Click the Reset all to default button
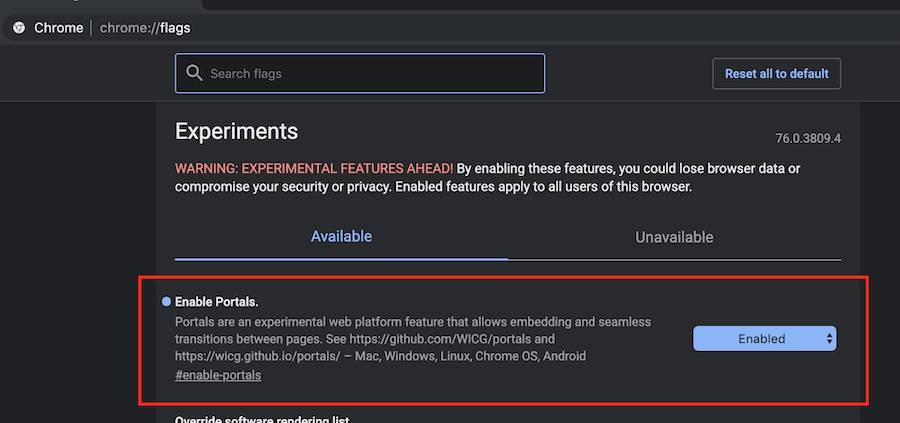 pyautogui.click(x=777, y=73)
